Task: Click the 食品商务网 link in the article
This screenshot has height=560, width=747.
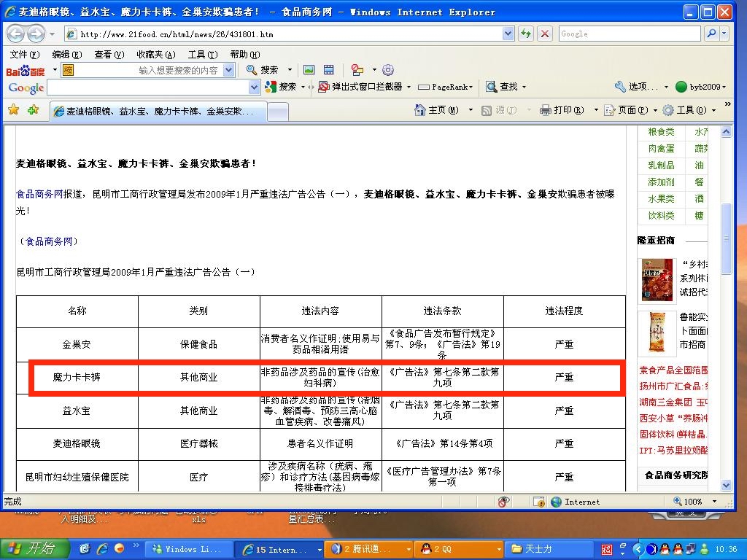Action: coord(39,195)
